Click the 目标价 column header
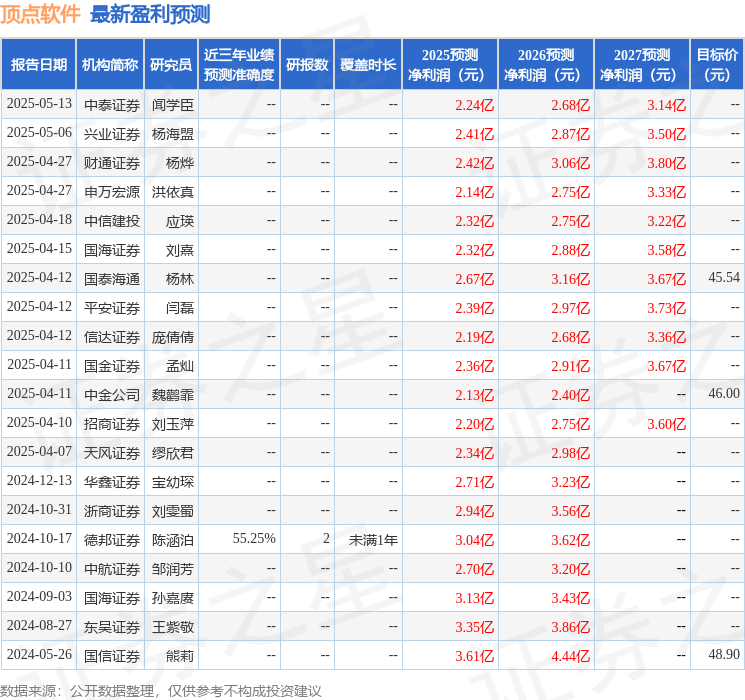The height and width of the screenshot is (700, 745). click(x=717, y=64)
